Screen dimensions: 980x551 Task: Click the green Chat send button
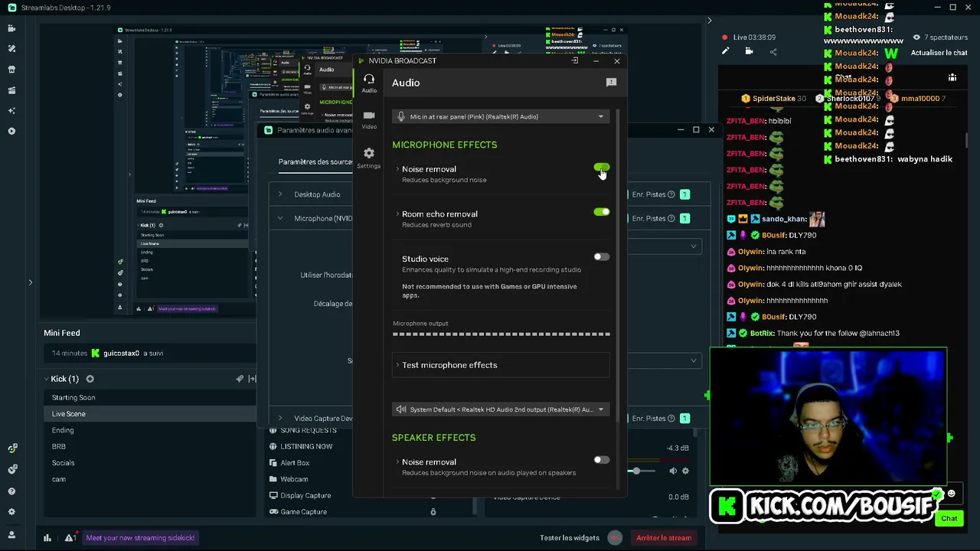coord(949,519)
